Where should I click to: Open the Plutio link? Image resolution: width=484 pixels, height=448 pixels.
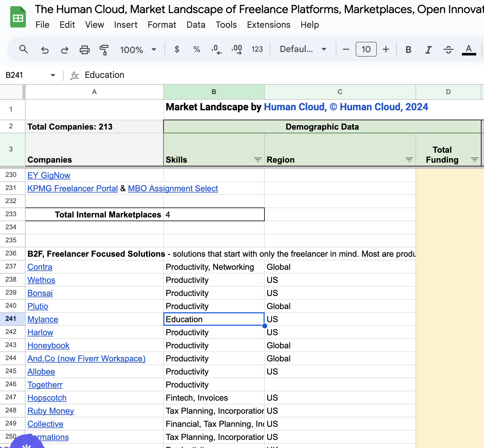pos(38,306)
